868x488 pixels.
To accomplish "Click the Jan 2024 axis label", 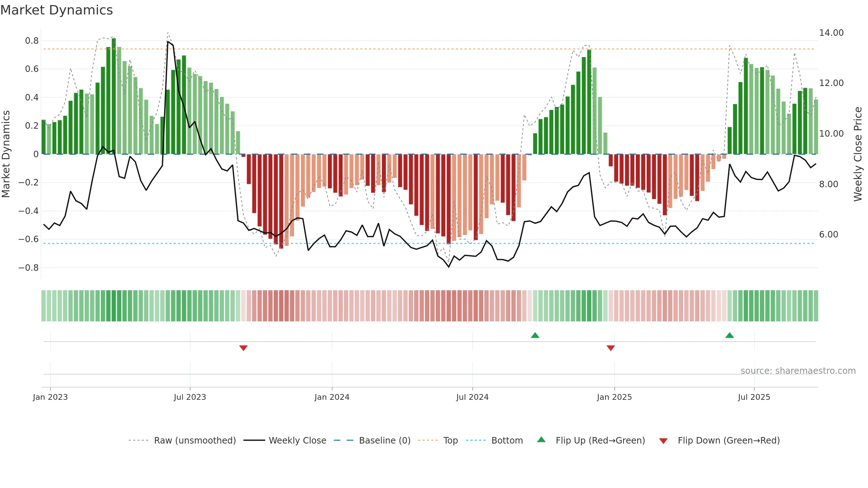I will [x=332, y=397].
